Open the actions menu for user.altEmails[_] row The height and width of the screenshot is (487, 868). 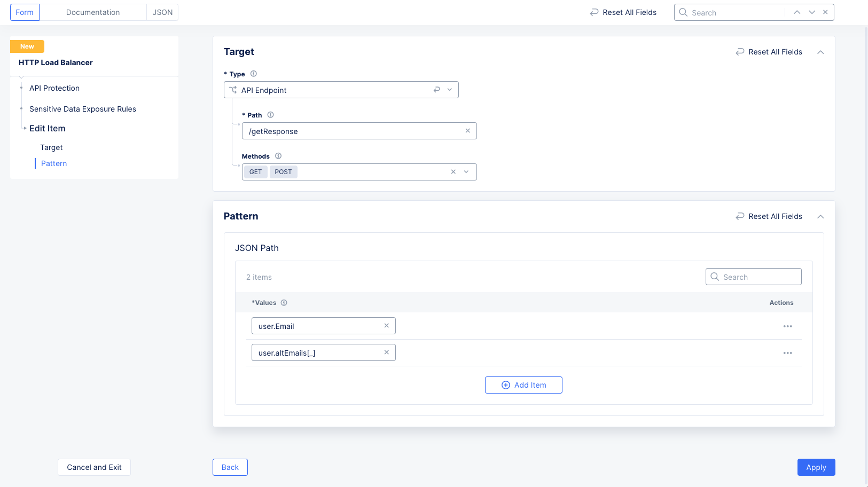click(787, 352)
